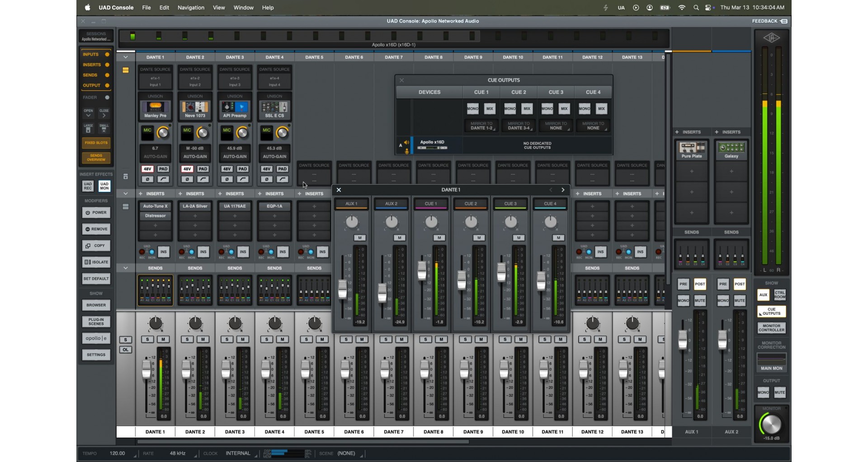Close the DANTE 1 sends popover
868x462 pixels.
(x=339, y=190)
